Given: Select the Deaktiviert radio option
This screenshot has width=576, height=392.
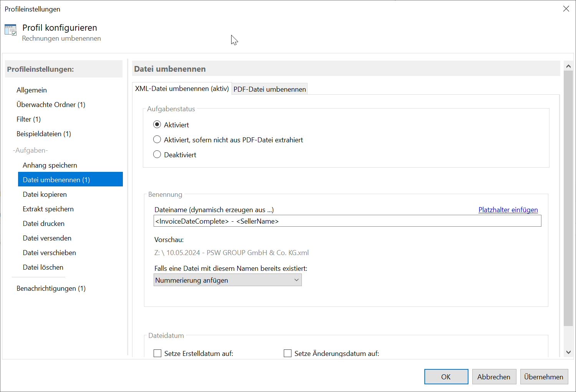Looking at the screenshot, I should (157, 155).
